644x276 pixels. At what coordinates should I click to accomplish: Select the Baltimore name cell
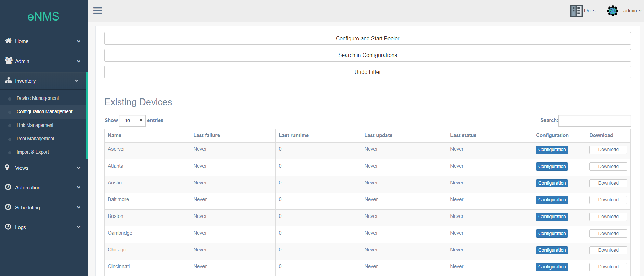[x=147, y=201]
